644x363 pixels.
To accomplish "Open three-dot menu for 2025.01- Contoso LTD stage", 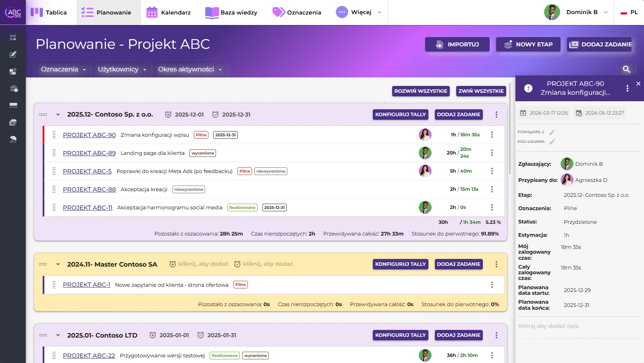I will 497,335.
